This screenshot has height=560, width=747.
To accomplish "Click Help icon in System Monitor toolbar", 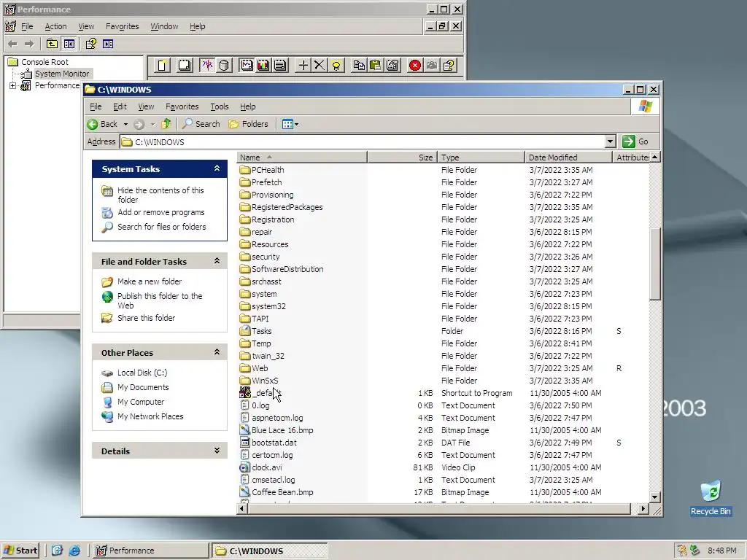I will pos(449,65).
